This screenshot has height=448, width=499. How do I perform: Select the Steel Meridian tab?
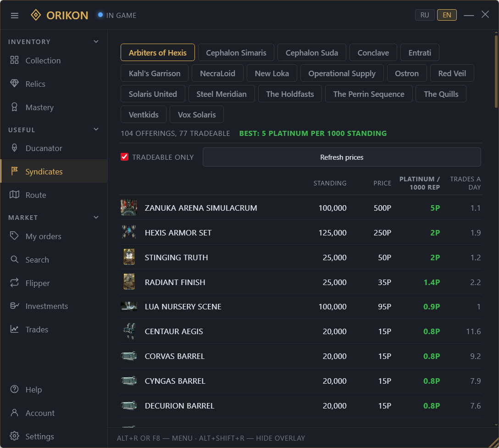[222, 94]
